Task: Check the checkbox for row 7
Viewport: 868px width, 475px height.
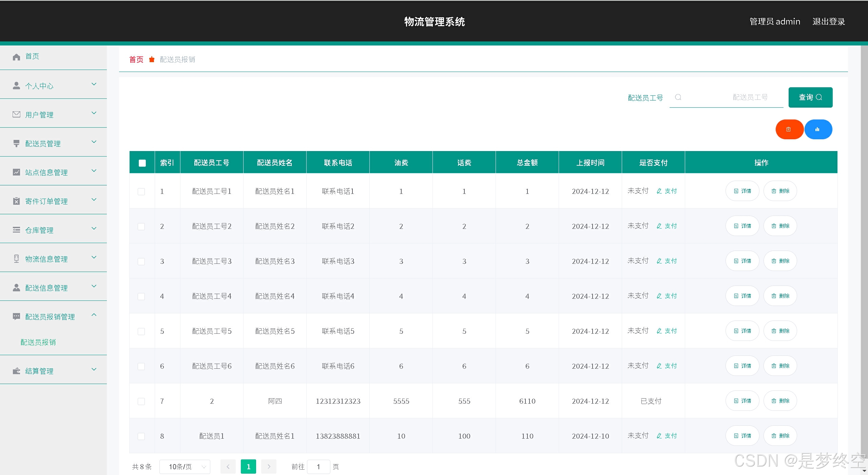Action: [x=141, y=401]
